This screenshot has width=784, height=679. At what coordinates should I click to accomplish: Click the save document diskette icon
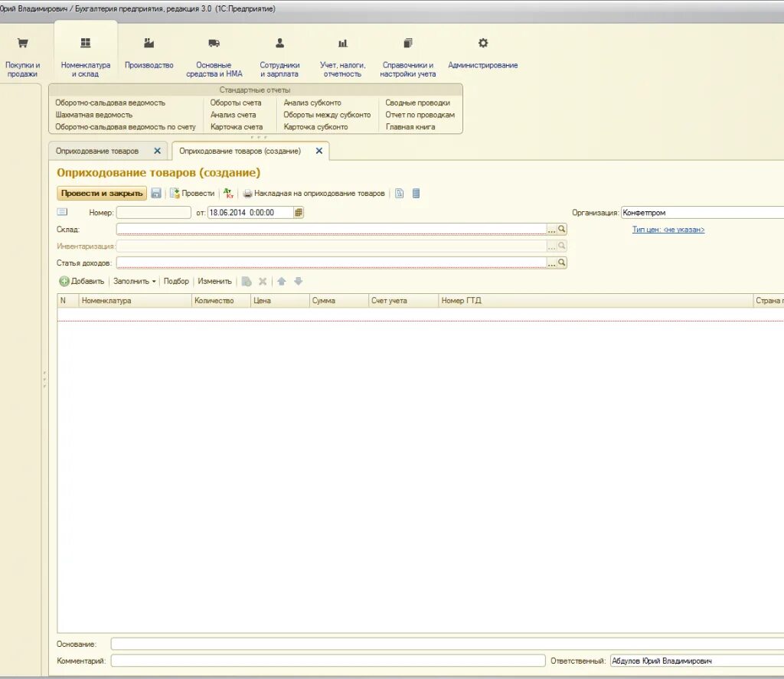pyautogui.click(x=156, y=194)
